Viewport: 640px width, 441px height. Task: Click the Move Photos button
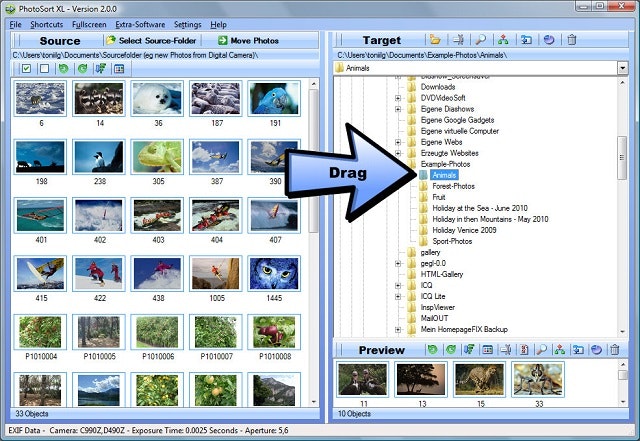(x=248, y=40)
